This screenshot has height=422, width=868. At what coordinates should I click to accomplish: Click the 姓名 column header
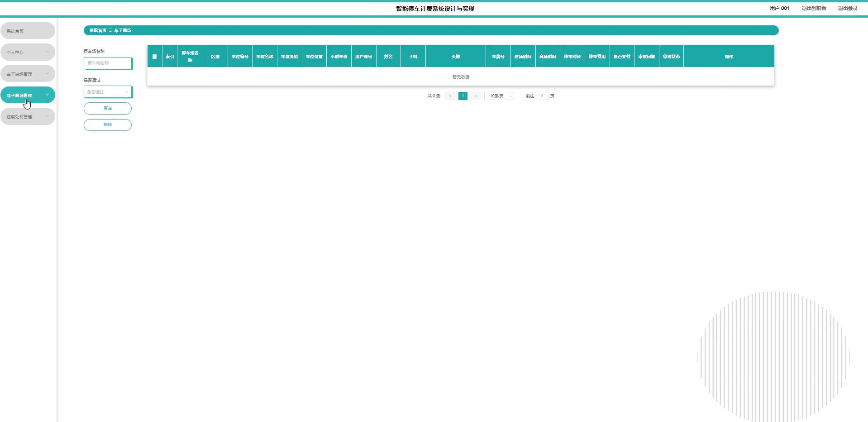pyautogui.click(x=388, y=57)
